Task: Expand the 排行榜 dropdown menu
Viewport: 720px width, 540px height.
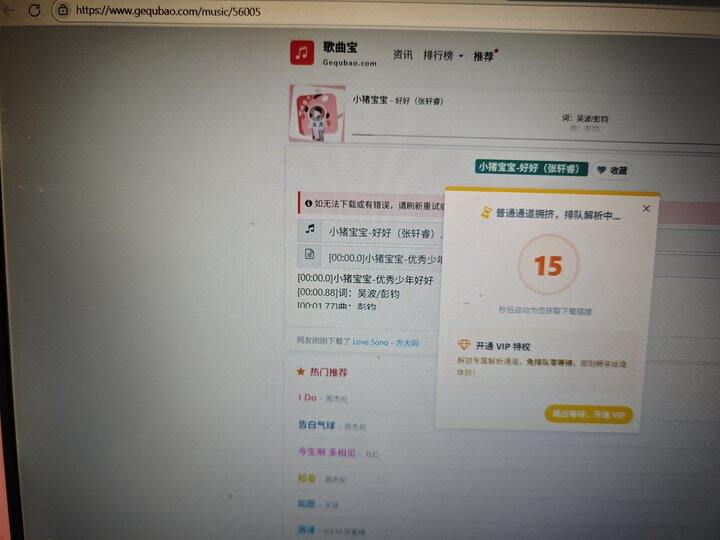Action: (443, 56)
